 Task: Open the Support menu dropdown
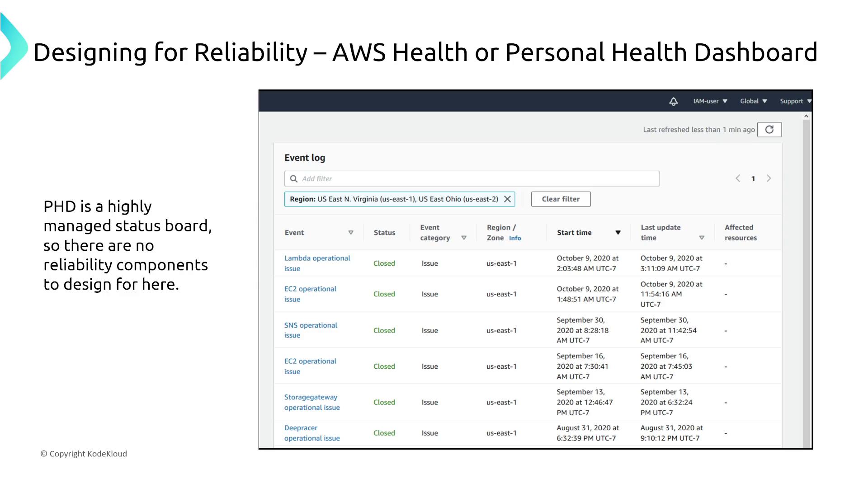coord(795,101)
